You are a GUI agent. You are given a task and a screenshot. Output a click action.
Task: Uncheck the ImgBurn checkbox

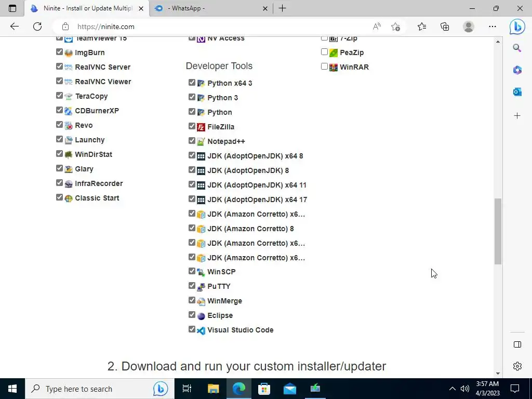pos(59,52)
